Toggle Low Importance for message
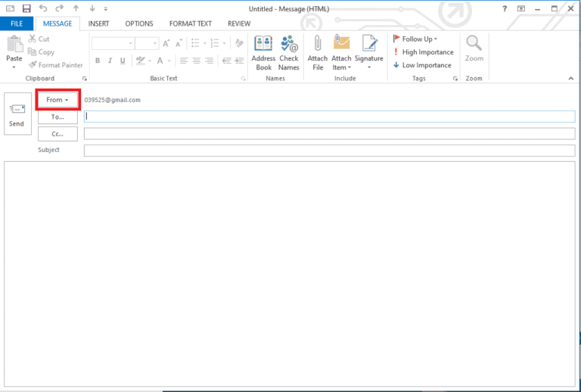581x392 pixels. click(422, 65)
